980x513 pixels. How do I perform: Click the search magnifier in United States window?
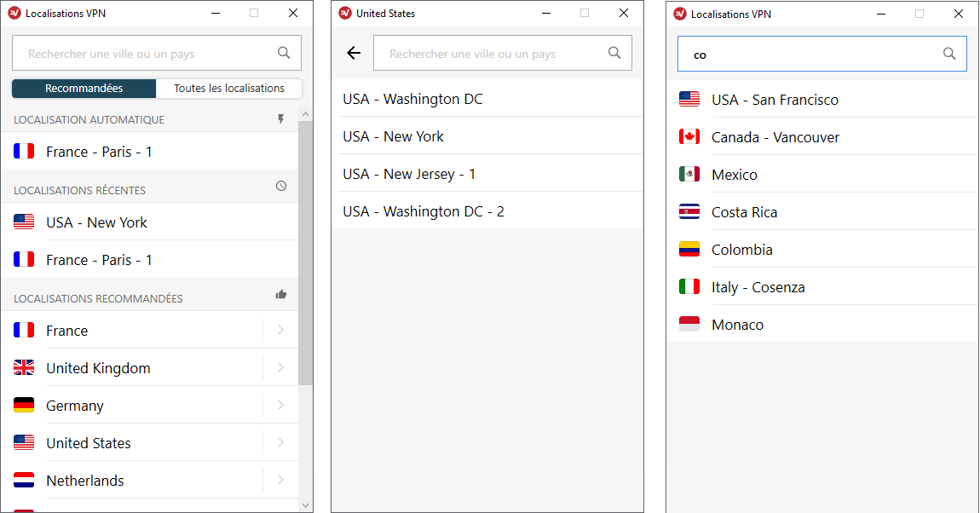(x=614, y=53)
